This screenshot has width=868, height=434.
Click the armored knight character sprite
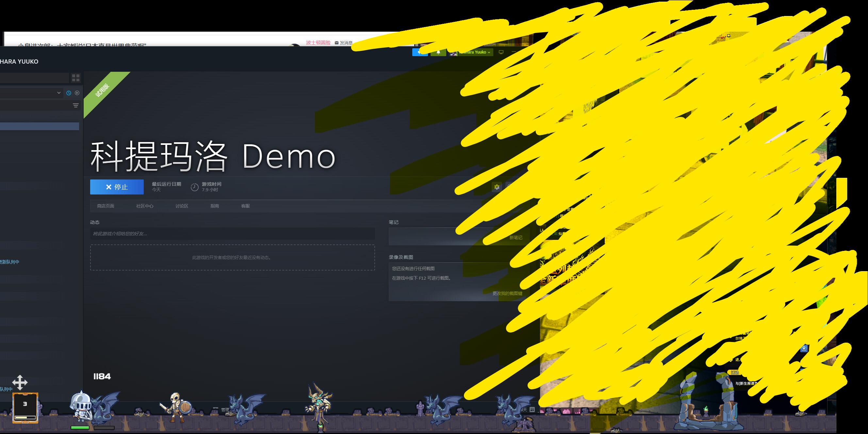[x=81, y=406]
